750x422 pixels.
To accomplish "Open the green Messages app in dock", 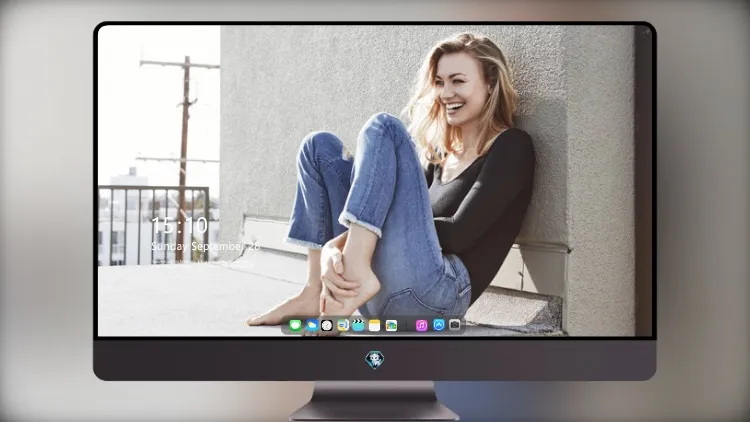I will pyautogui.click(x=295, y=325).
